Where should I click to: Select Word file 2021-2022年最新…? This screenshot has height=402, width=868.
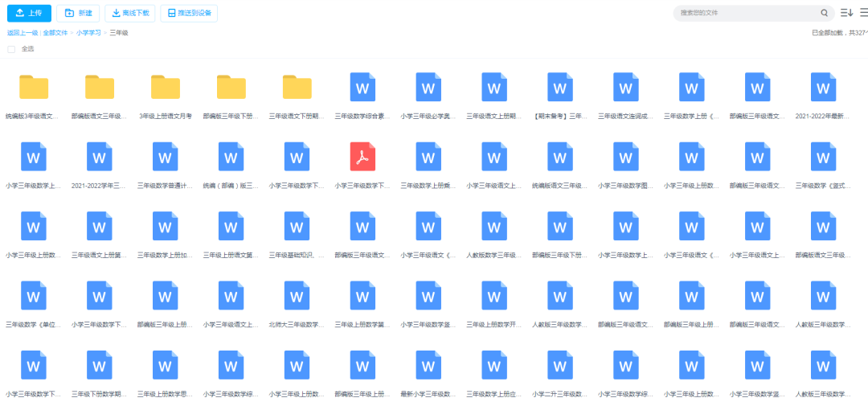(x=823, y=87)
